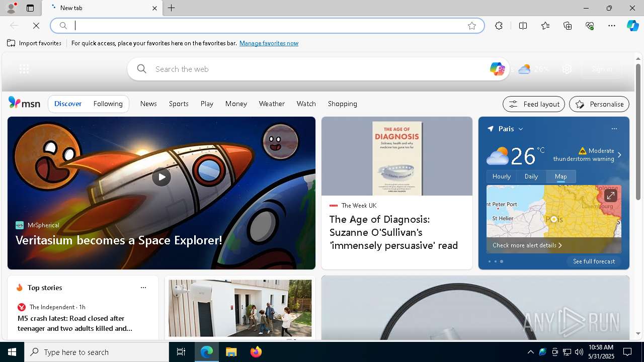Open the Favorites list
Screen dimensions: 644x362
pos(545,26)
